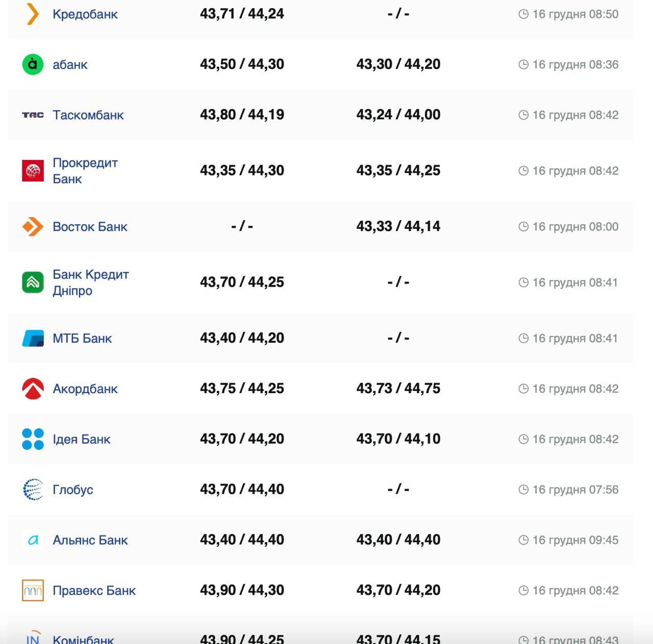
Task: Click the Ідея Банк four-dots logo
Action: pyautogui.click(x=33, y=439)
